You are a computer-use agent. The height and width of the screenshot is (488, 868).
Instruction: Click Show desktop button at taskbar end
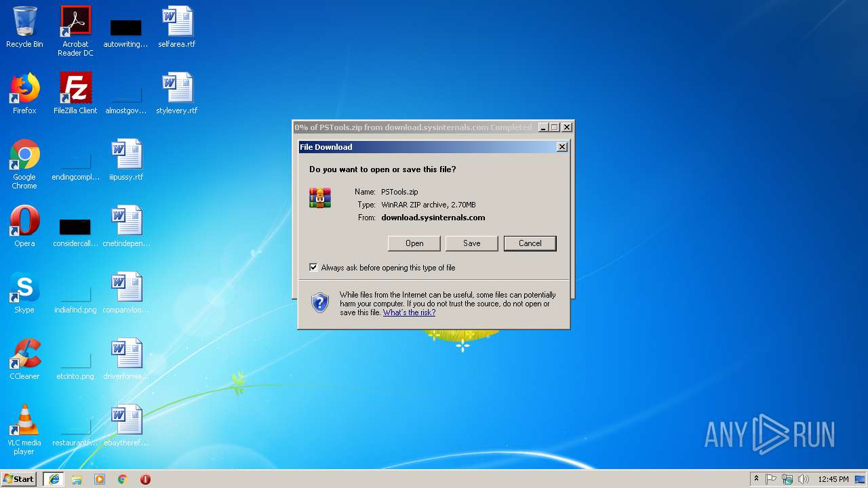tap(861, 479)
